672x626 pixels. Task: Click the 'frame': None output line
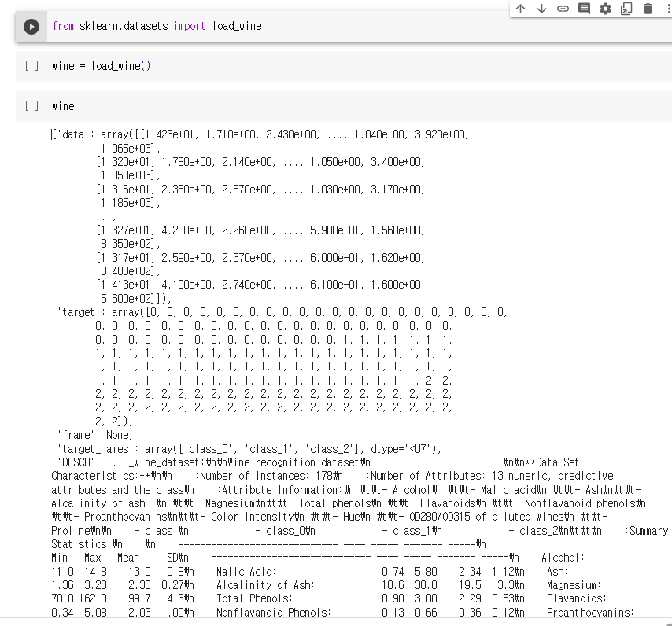coord(95,435)
